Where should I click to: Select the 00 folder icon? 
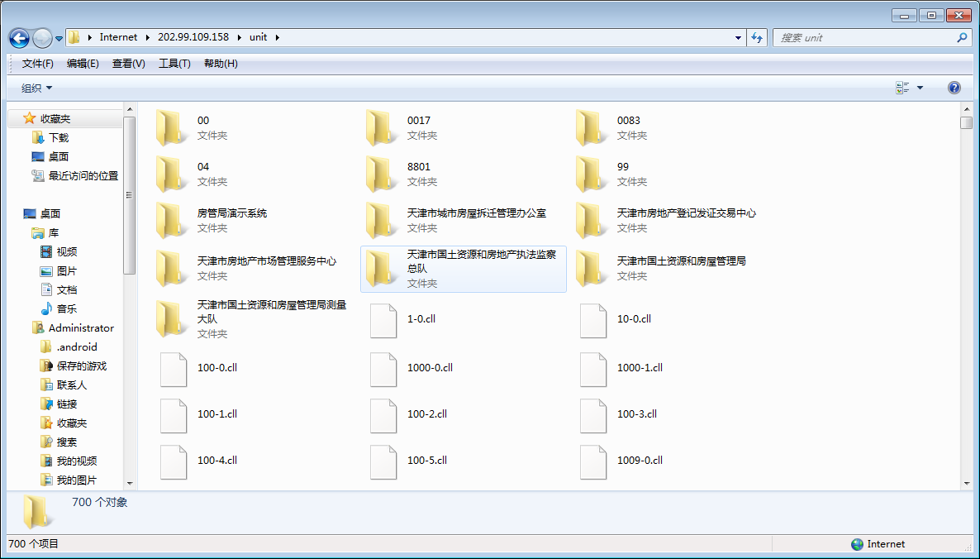(x=172, y=128)
